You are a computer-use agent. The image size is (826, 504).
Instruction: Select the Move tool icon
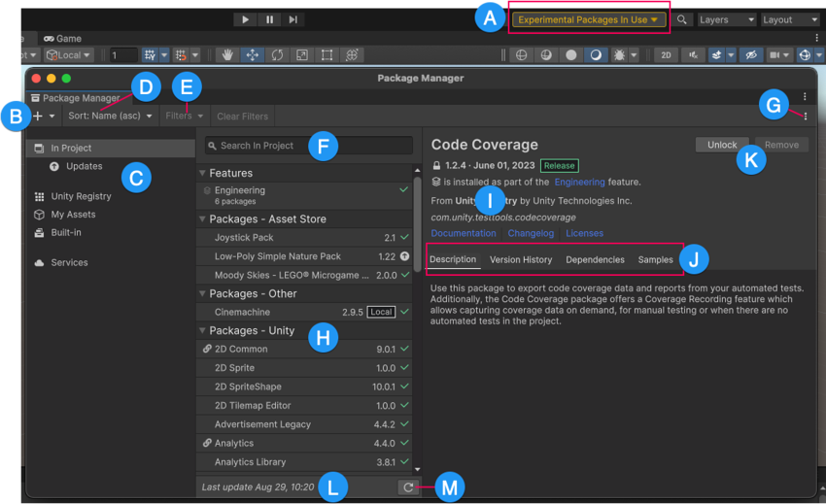252,55
